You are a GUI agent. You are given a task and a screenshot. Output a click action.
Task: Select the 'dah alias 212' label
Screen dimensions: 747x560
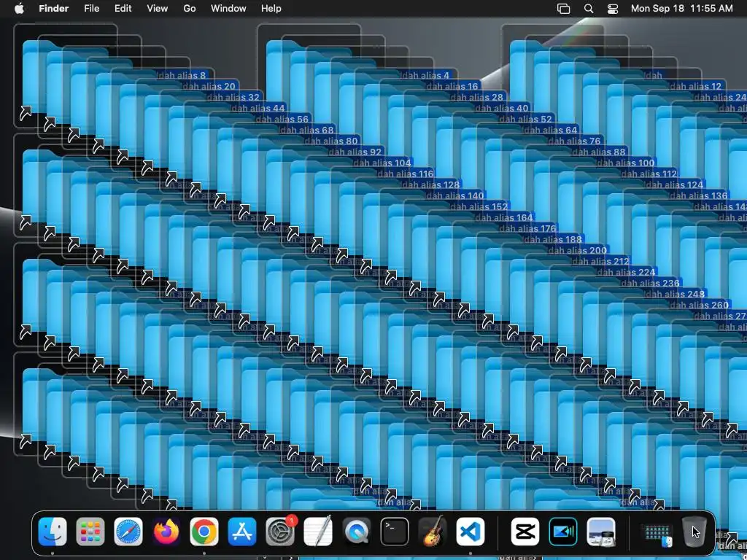601,262
